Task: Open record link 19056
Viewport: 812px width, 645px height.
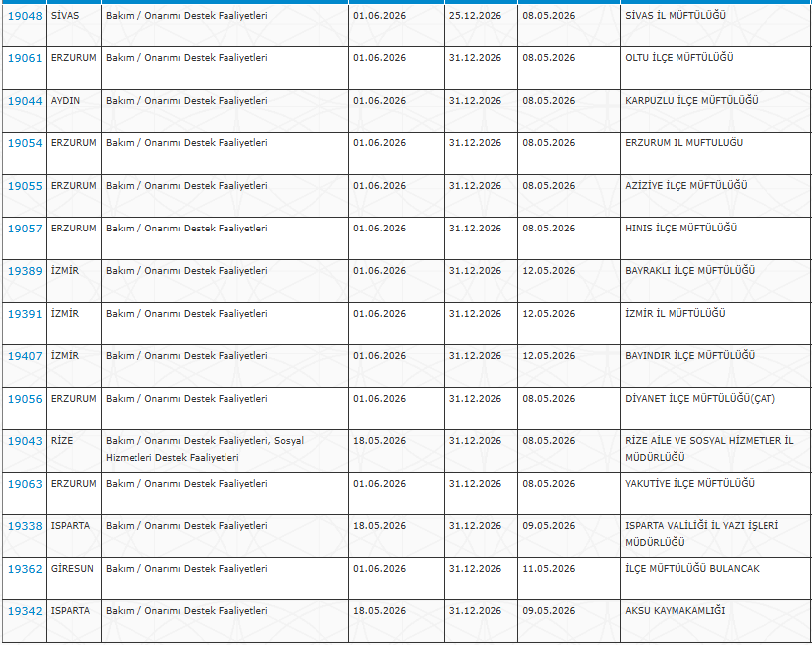Action: point(25,399)
